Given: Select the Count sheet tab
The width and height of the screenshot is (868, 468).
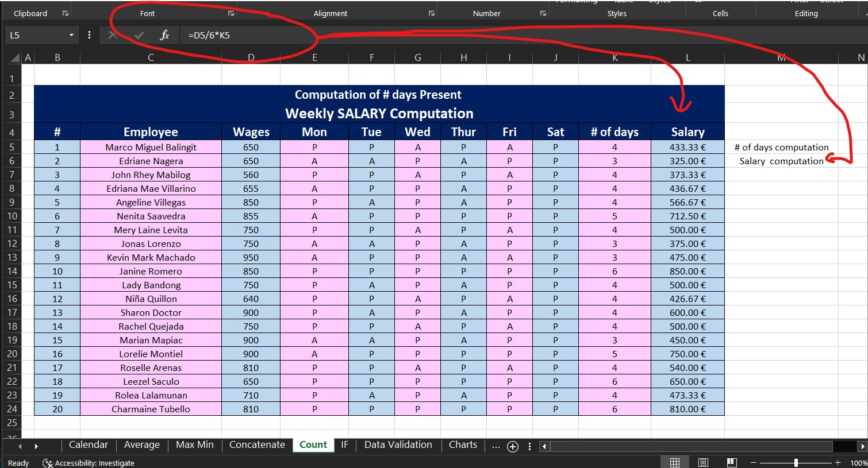Looking at the screenshot, I should (x=313, y=445).
